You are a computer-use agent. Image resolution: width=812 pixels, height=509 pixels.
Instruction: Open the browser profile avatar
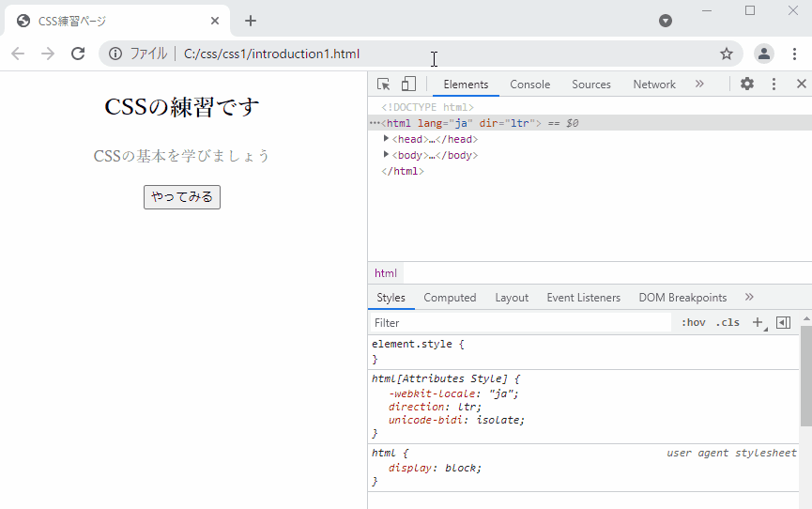point(764,54)
